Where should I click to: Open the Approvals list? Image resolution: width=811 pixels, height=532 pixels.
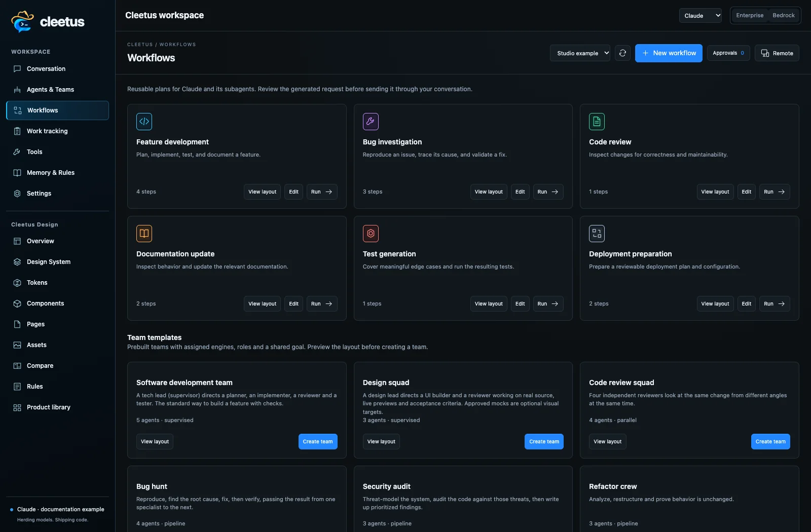click(728, 53)
